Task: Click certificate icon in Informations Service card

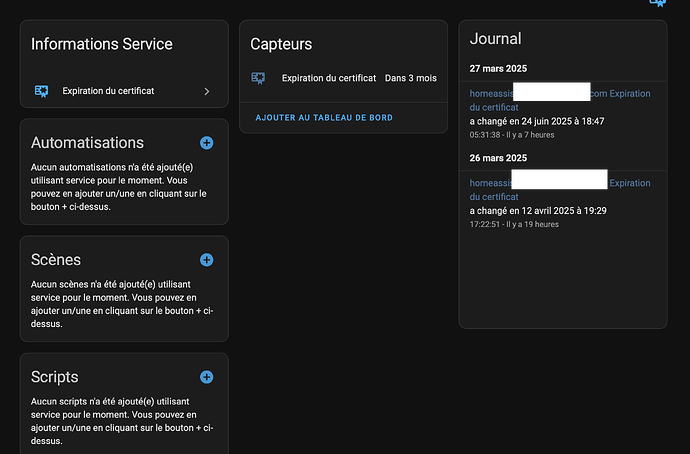Action: pos(41,91)
